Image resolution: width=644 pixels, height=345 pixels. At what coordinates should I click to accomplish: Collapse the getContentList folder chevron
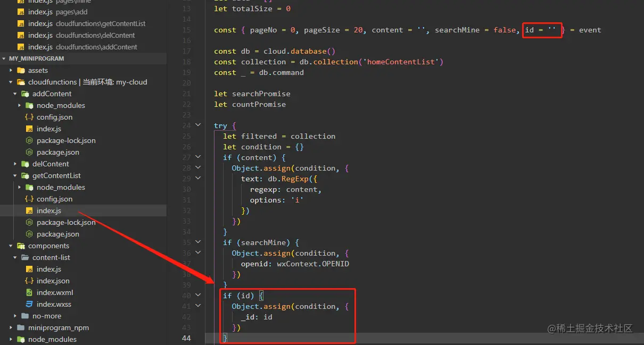(15, 175)
